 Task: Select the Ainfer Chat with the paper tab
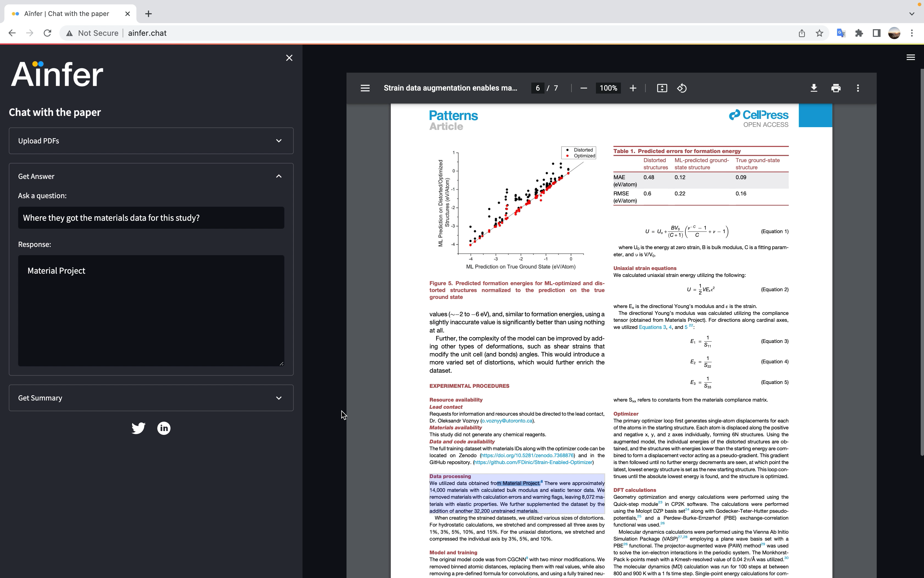pyautogui.click(x=71, y=14)
